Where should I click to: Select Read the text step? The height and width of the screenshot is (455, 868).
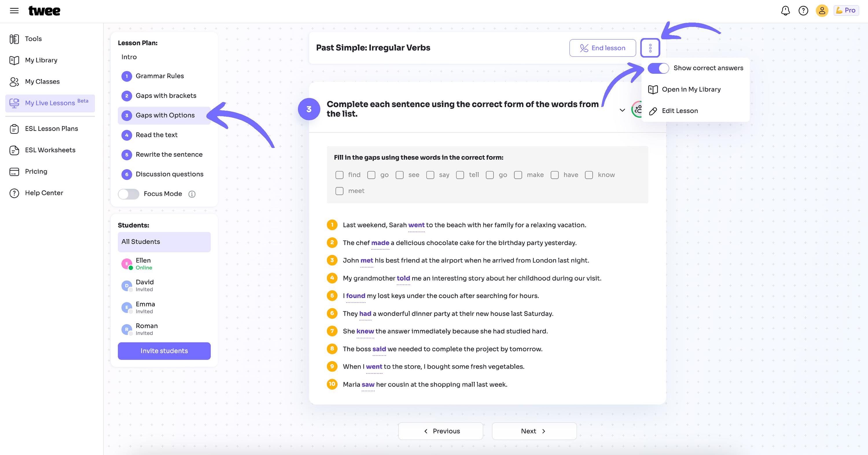pos(164,135)
